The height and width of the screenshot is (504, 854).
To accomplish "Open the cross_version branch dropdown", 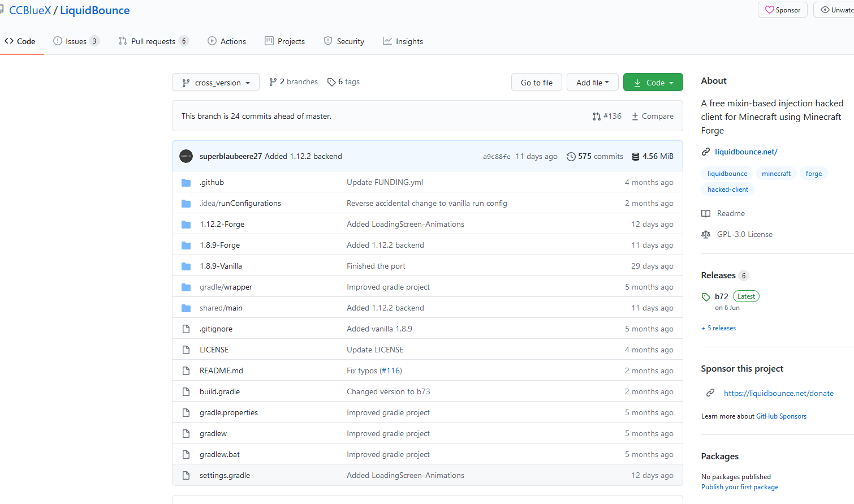I will click(x=215, y=82).
